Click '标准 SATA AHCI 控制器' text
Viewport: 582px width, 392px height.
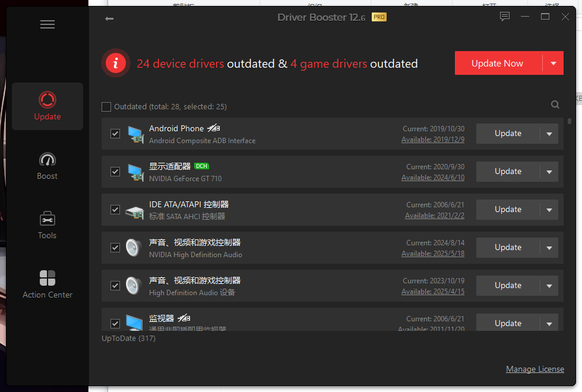click(187, 216)
